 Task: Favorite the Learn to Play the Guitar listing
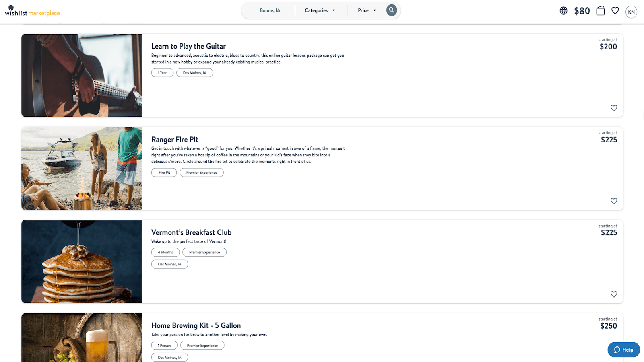pos(614,108)
